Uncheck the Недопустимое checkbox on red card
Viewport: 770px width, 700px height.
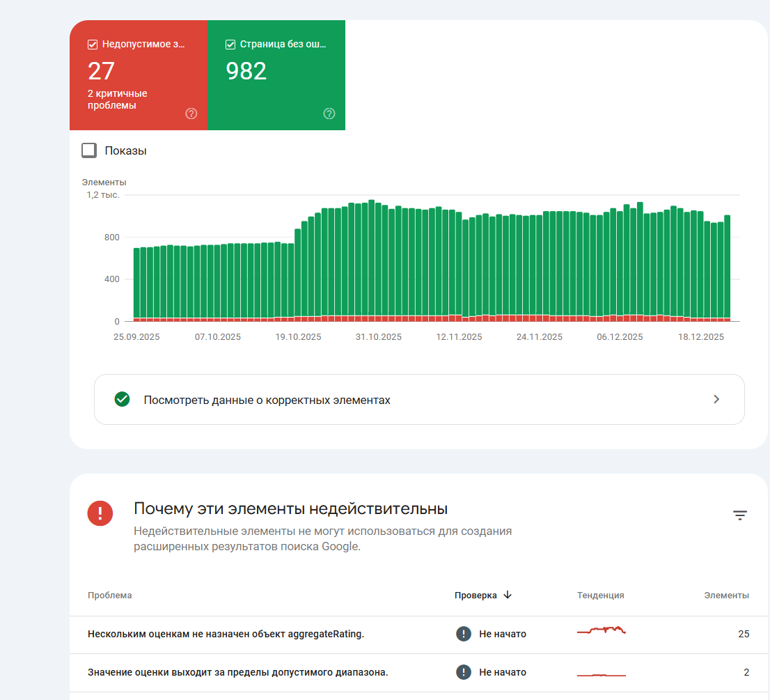click(93, 44)
